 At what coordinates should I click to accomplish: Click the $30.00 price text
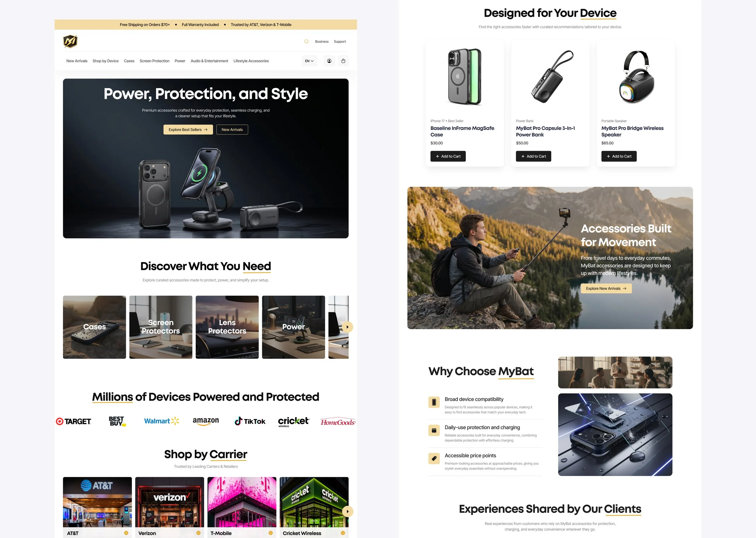click(437, 143)
